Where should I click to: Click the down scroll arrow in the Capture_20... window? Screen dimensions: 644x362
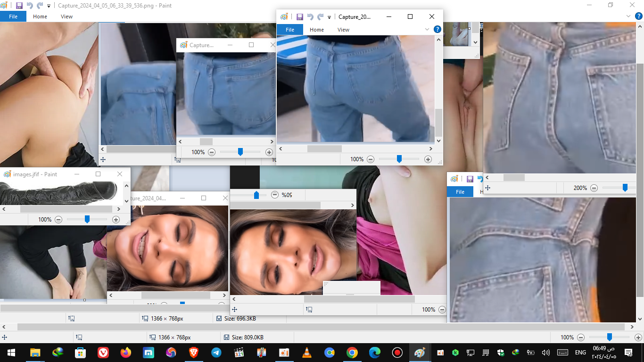coord(438,140)
